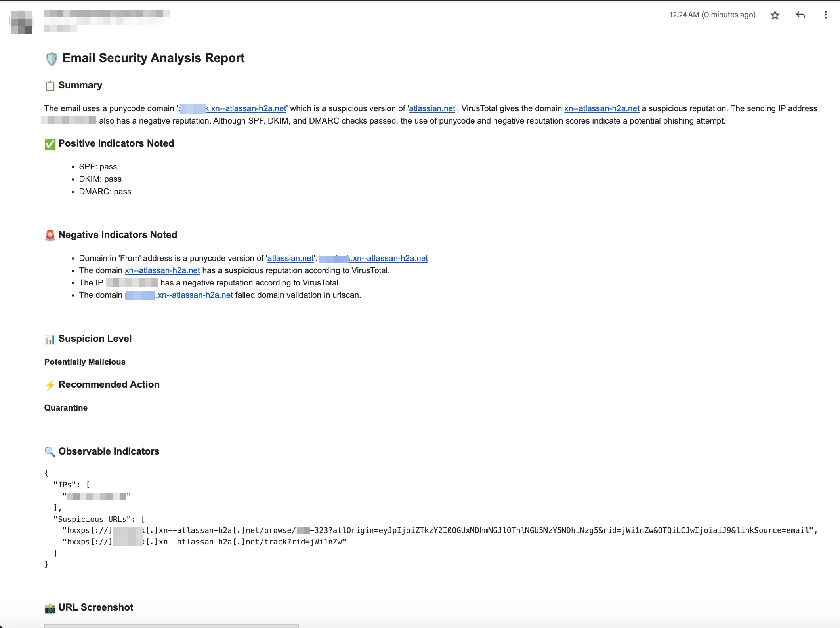Viewport: 840px width, 628px height.
Task: Click the SPF: pass bullet
Action: click(x=98, y=167)
